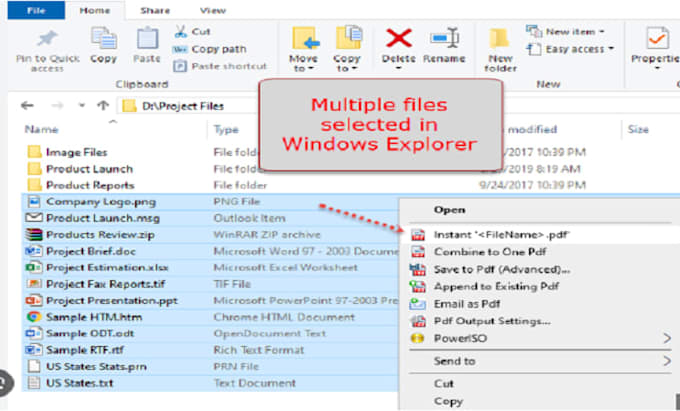The height and width of the screenshot is (411, 680).
Task: Click the 'Rich Text Format' type cell
Action: coord(258,350)
